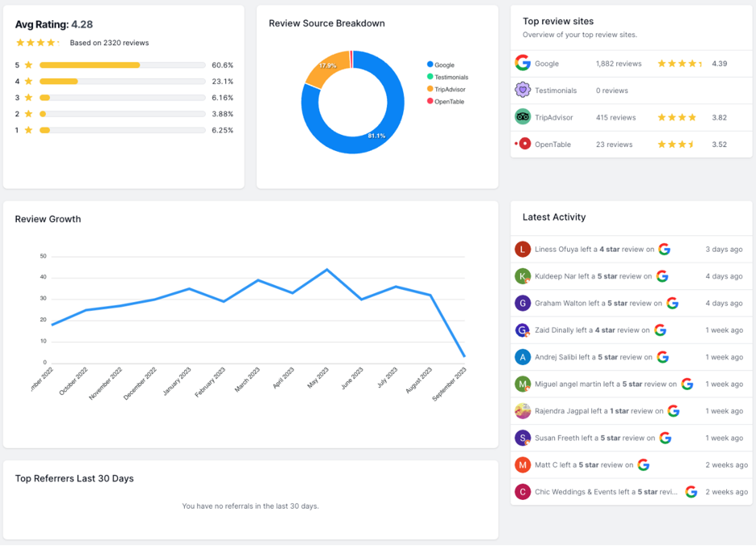Screen dimensions: 756x546
Task: Click Google icon beside Graham Walton's review
Action: [x=672, y=304]
